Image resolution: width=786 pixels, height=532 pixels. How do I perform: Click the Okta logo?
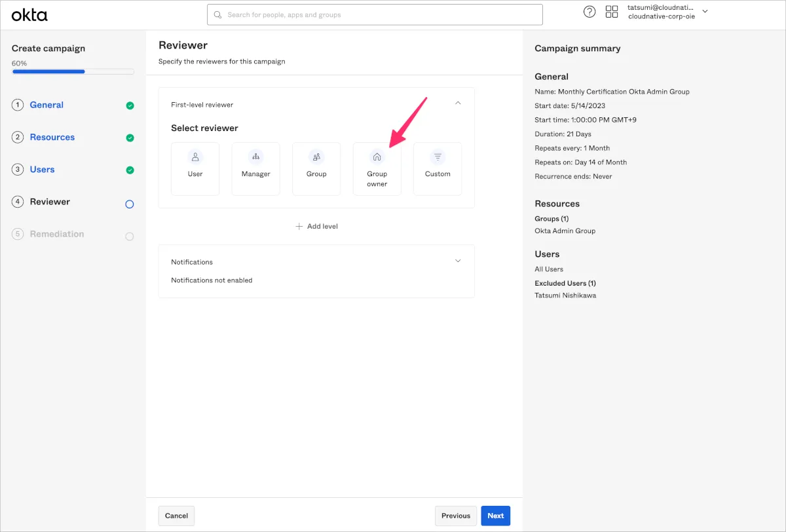coord(29,14)
